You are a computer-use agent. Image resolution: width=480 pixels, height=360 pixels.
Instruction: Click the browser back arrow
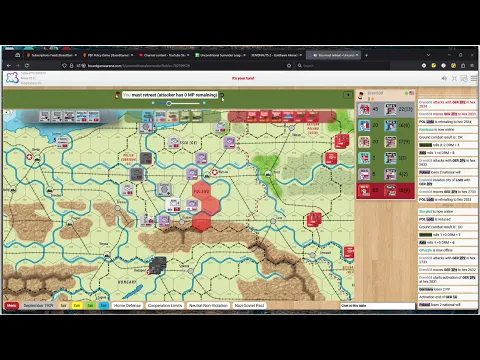tap(9, 66)
